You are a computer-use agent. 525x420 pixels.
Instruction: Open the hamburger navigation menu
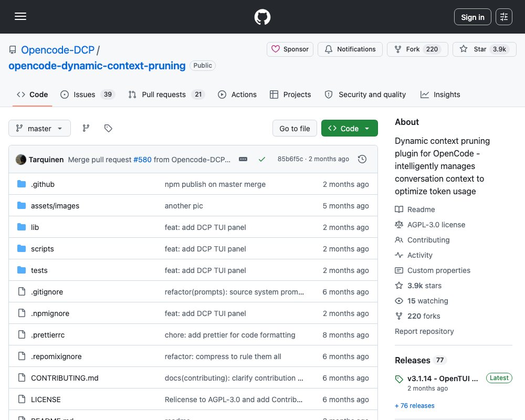[x=20, y=16]
